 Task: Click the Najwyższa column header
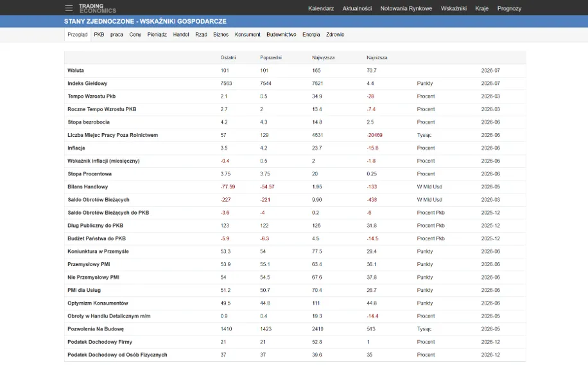[x=324, y=58]
